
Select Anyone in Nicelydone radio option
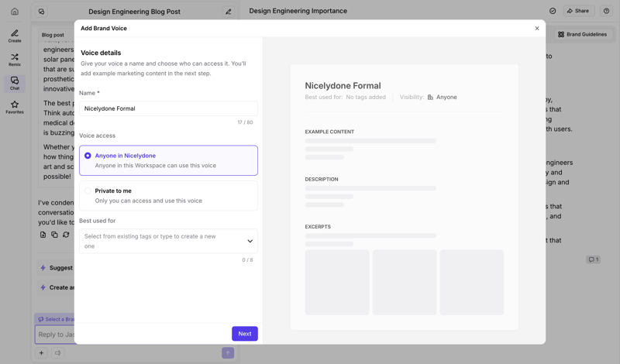click(x=168, y=160)
